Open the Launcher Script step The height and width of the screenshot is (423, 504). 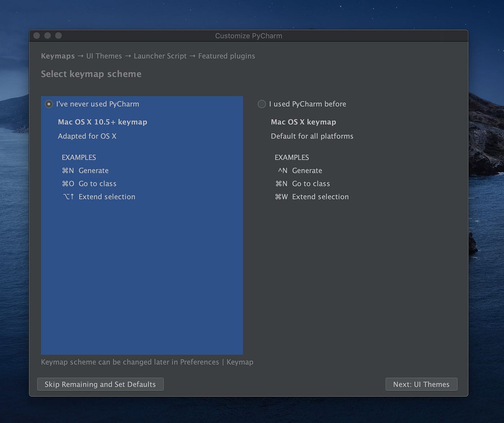click(x=160, y=56)
